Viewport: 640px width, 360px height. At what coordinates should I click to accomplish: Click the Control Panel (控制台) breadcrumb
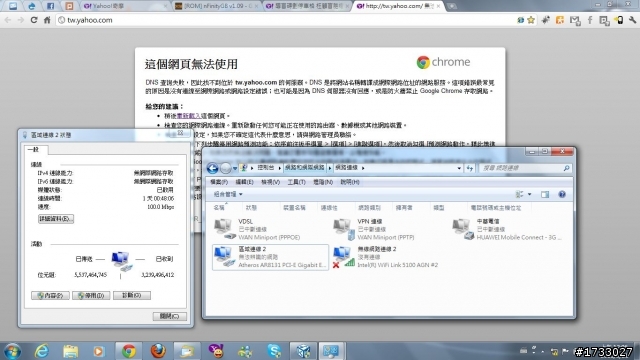266,168
